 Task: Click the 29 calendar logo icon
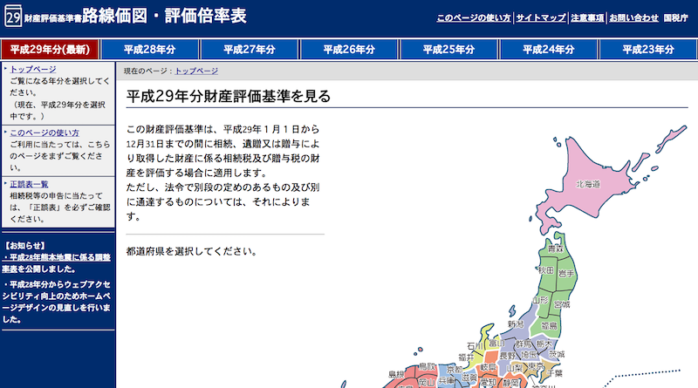13,16
